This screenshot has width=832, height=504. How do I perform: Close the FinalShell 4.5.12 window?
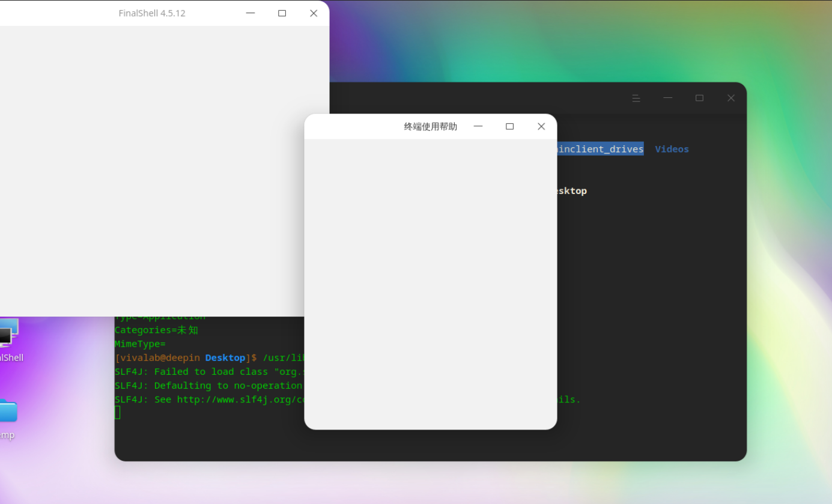tap(314, 13)
